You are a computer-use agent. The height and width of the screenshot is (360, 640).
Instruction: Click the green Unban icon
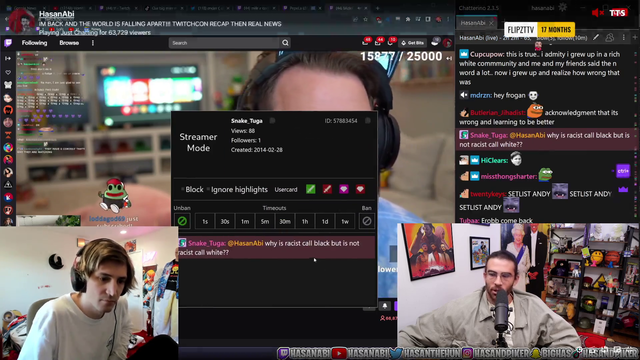(x=182, y=221)
